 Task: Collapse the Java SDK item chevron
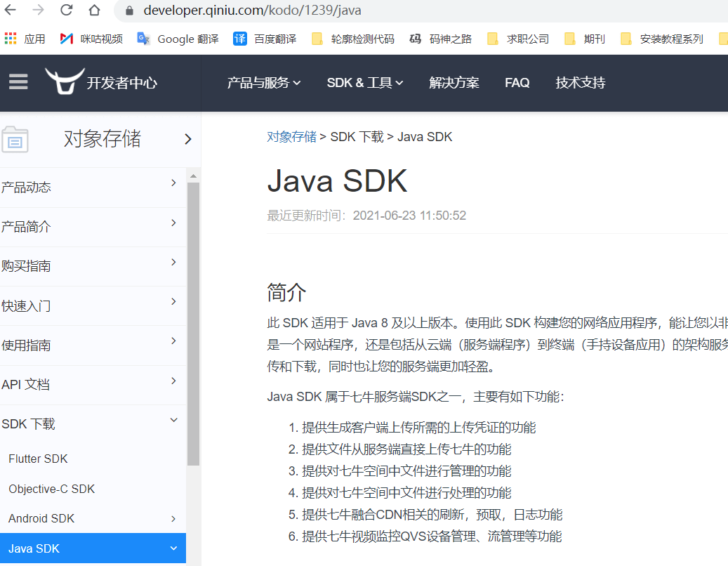(x=173, y=548)
